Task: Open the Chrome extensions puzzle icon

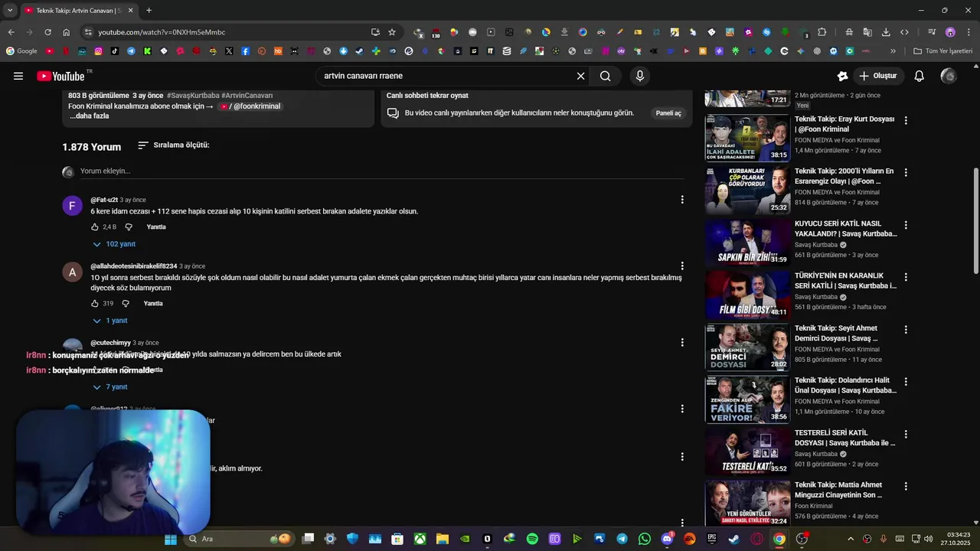Action: click(822, 32)
